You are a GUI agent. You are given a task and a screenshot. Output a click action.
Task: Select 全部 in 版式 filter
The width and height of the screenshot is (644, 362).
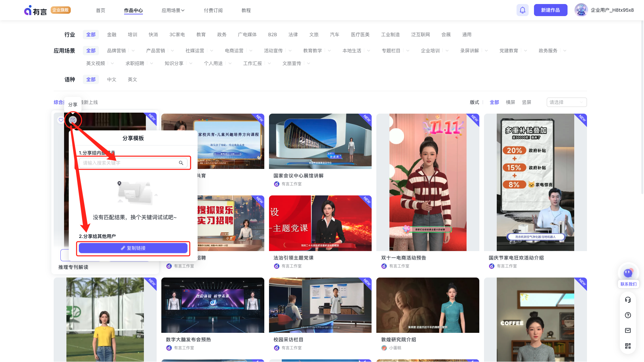[494, 102]
